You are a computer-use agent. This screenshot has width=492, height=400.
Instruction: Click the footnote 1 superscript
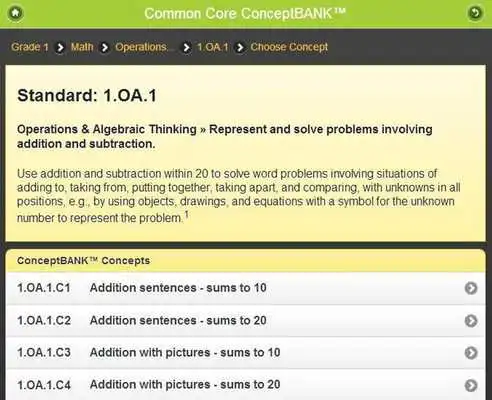point(187,215)
